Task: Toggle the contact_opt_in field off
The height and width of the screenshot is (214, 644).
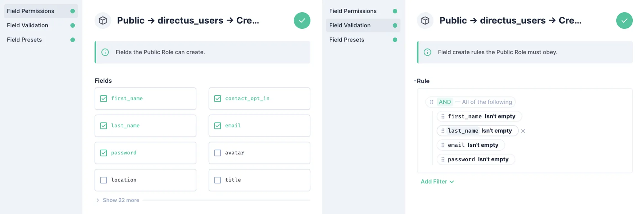Action: click(217, 98)
